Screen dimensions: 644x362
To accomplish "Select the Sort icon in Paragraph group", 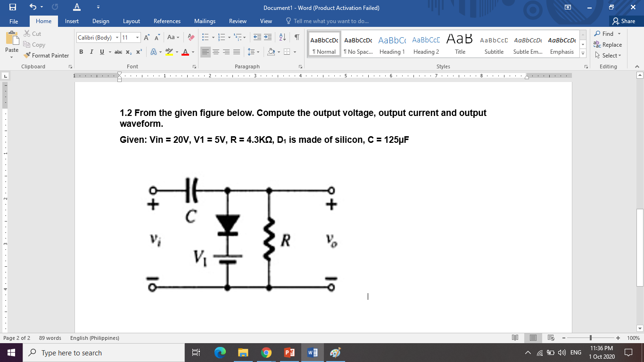I will click(283, 37).
